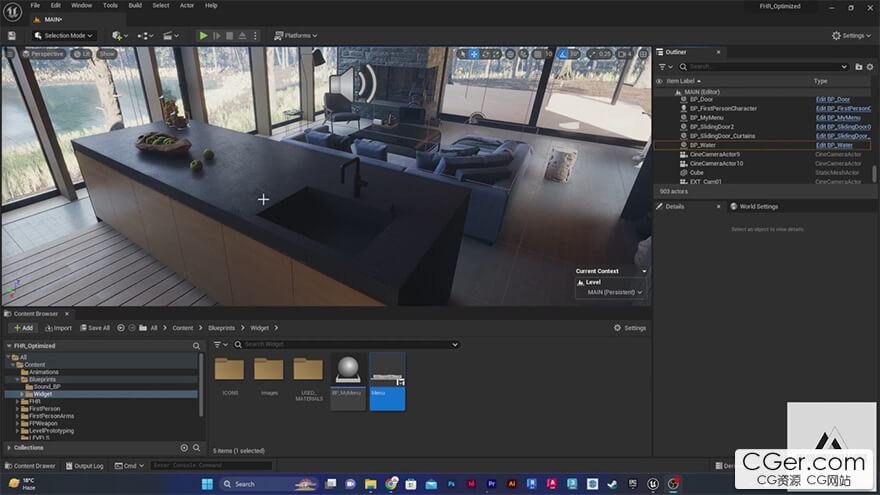Open the Edit BP_Door link

(833, 99)
